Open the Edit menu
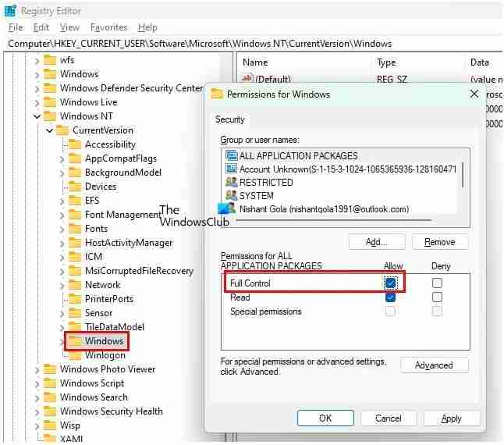Screen dimensions: 504x445 [41, 27]
